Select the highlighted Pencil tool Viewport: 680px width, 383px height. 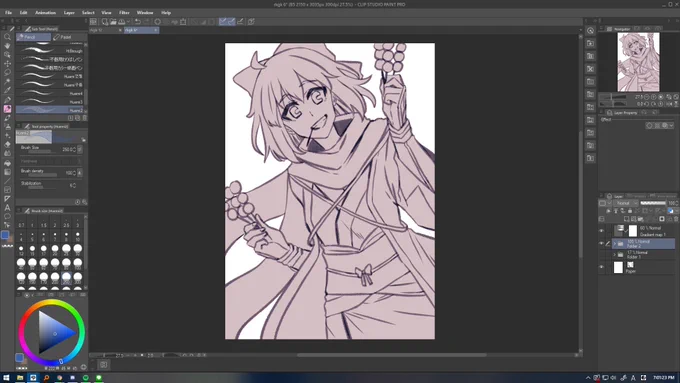pyautogui.click(x=7, y=109)
